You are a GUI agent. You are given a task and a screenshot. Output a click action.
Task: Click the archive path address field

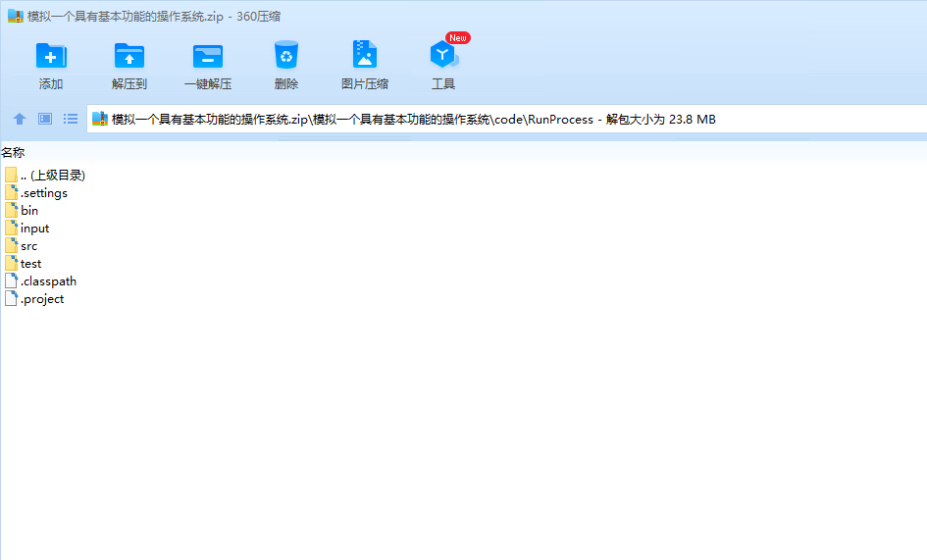coord(506,119)
